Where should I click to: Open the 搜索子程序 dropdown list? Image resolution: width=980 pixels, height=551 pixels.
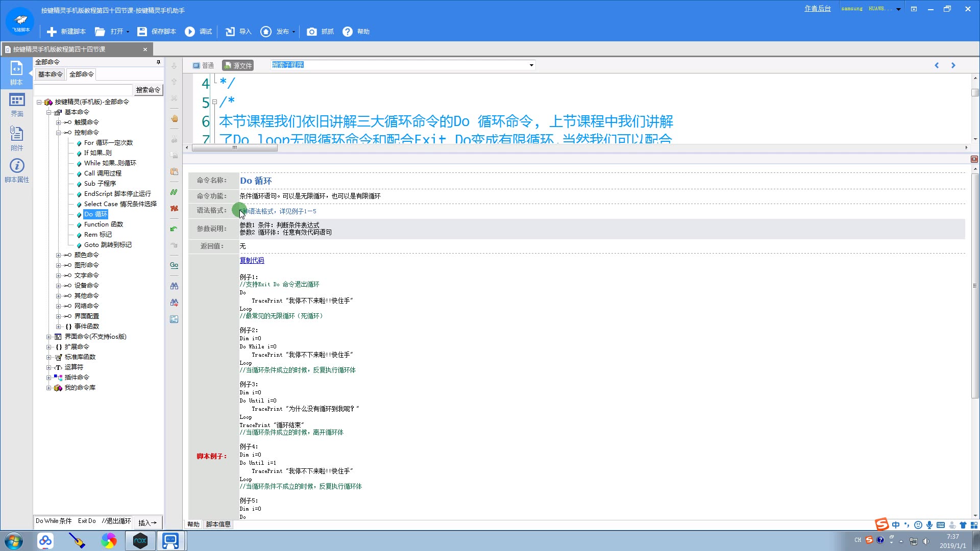click(531, 65)
